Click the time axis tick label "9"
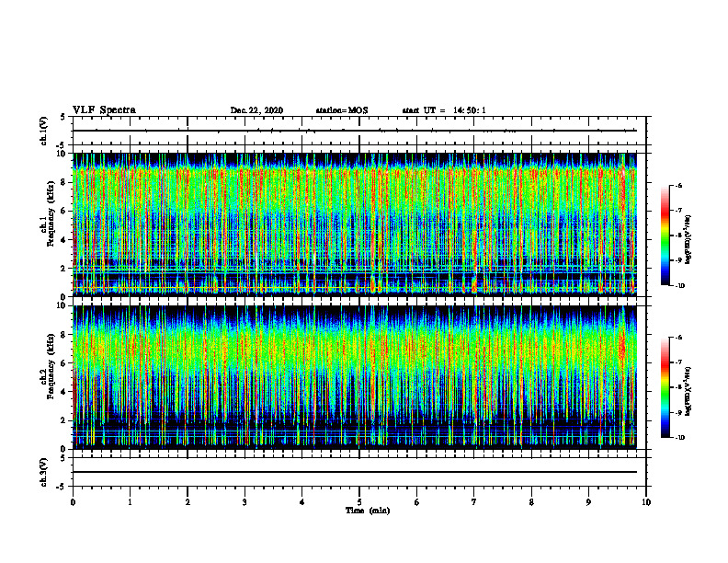Screen dimensions: 728x563 tap(588, 502)
